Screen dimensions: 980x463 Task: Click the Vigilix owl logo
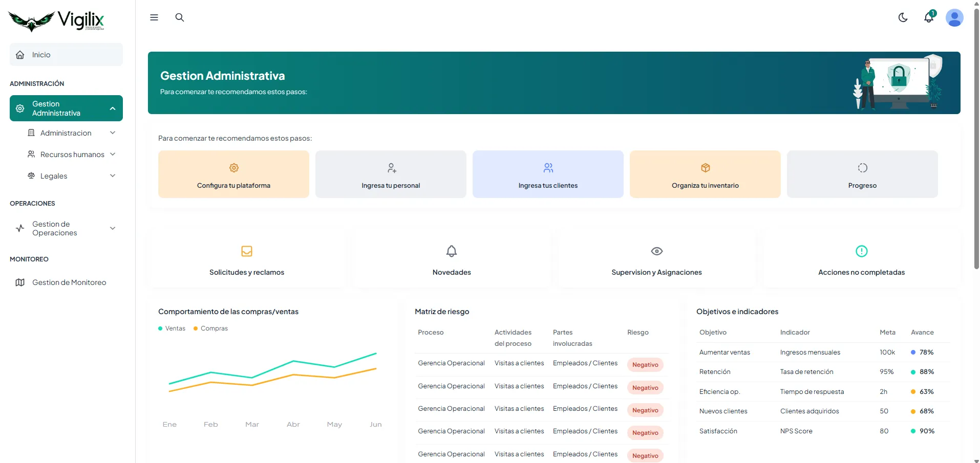(56, 21)
